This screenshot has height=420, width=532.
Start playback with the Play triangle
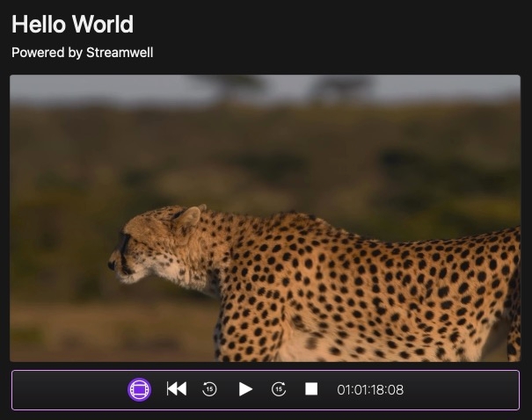245,389
